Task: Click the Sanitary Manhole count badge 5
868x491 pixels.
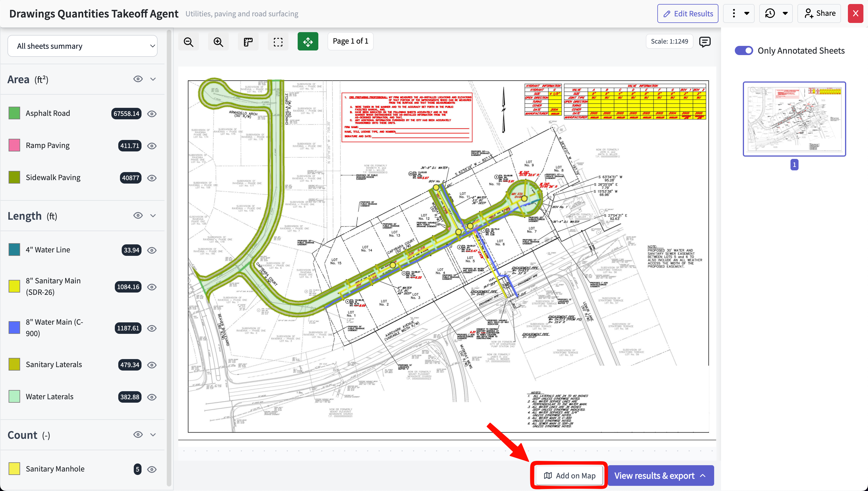Action: coord(137,469)
